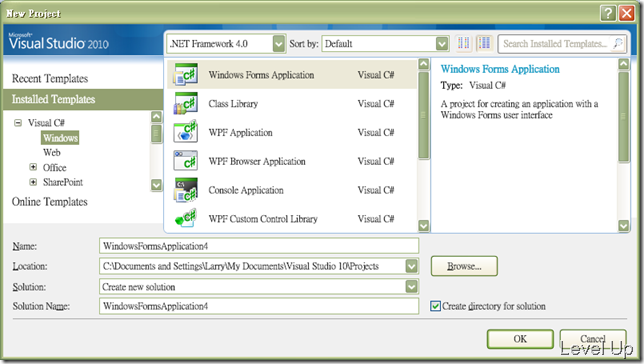
Task: Click tree pane scroll up arrow
Action: click(x=156, y=117)
